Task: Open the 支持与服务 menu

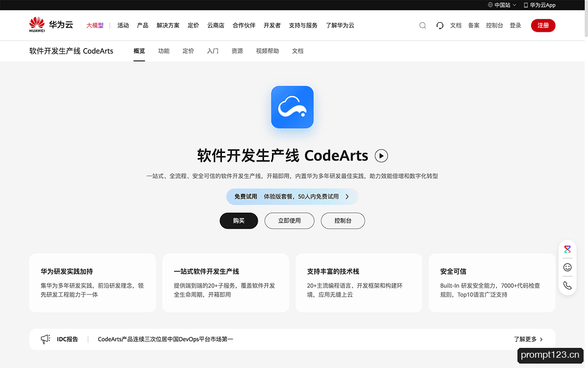Action: (303, 26)
